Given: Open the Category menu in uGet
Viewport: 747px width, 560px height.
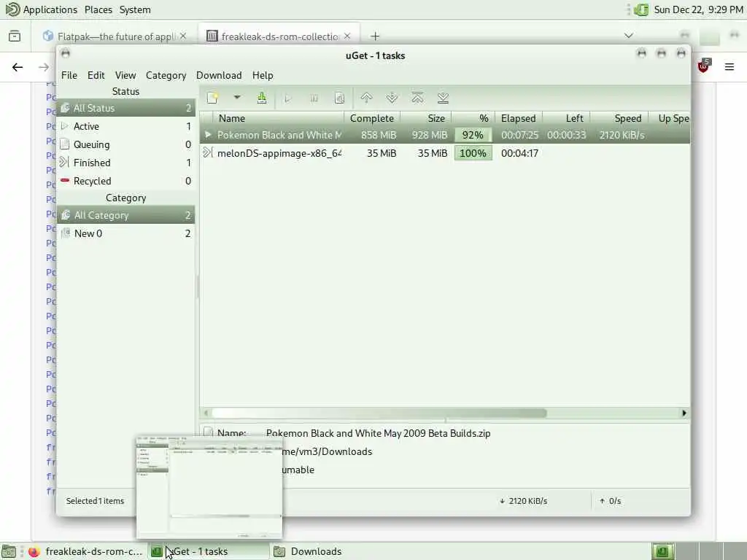Looking at the screenshot, I should click(x=166, y=75).
